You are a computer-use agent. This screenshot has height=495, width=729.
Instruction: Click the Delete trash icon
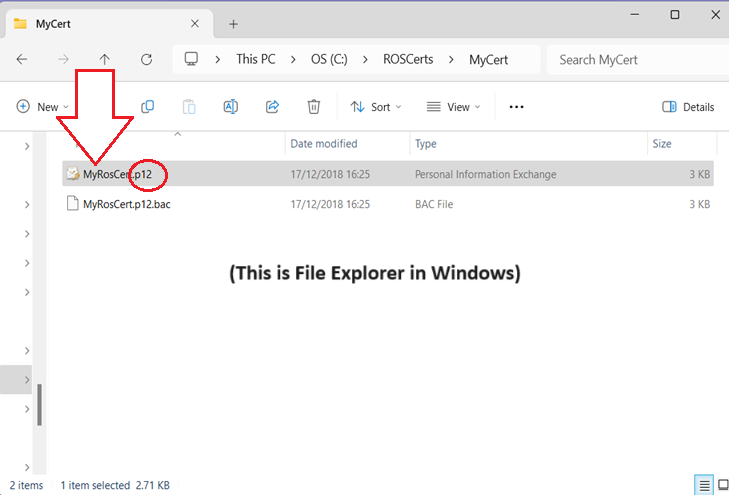(x=313, y=107)
